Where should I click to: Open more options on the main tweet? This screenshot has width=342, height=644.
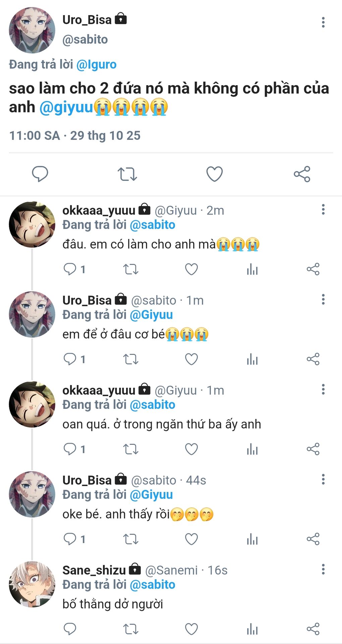[x=323, y=22]
